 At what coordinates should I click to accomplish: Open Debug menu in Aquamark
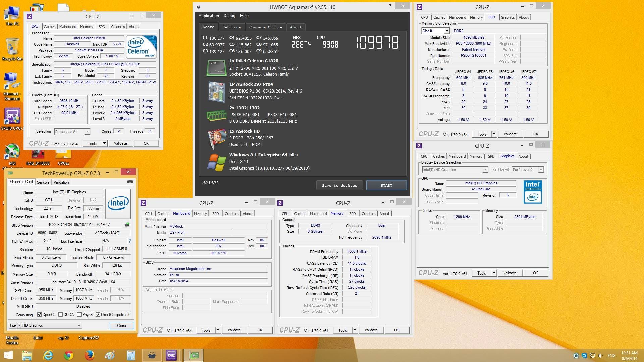coord(229,16)
